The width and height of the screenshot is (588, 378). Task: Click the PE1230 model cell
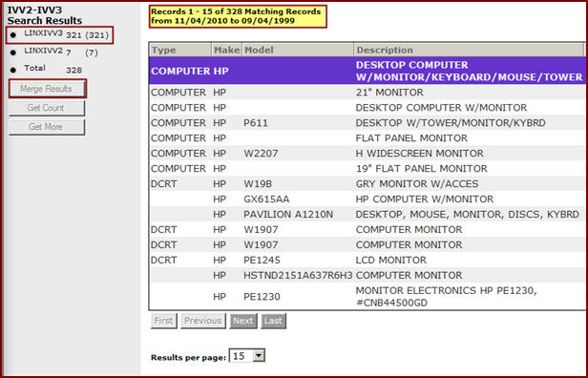pyautogui.click(x=262, y=297)
